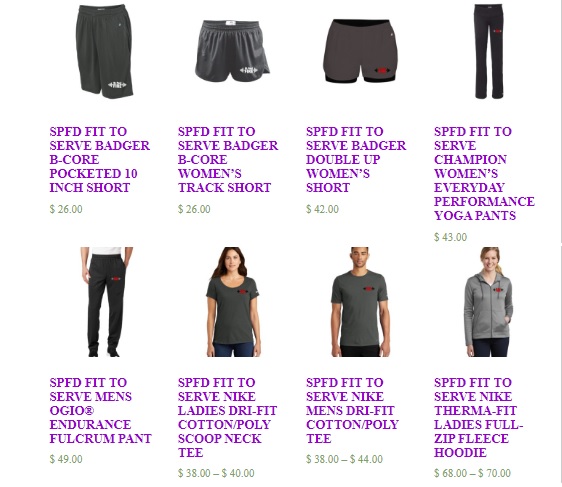The image size is (562, 487).
Task: Open the Badger Double Up Women's Short image
Action: pos(361,51)
